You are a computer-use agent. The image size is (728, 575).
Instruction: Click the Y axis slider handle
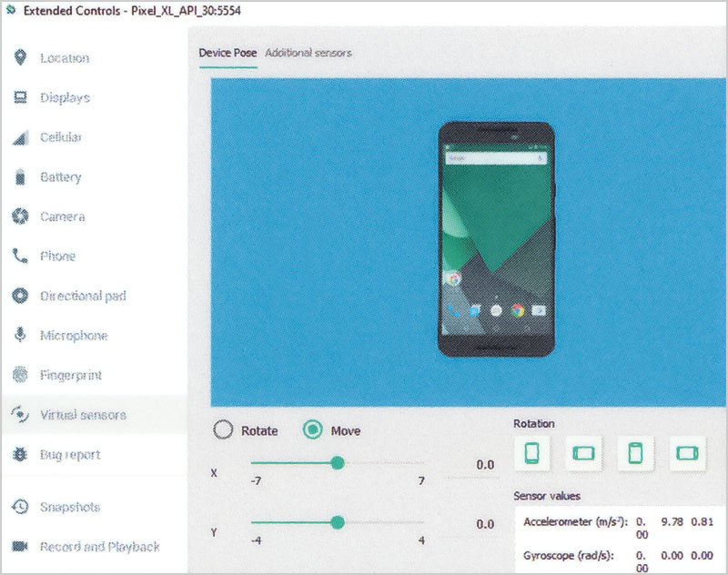(x=338, y=522)
